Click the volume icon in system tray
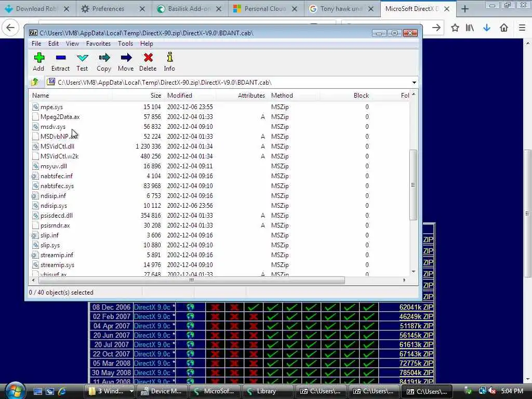Screen dimensions: 532x399 coord(493,391)
